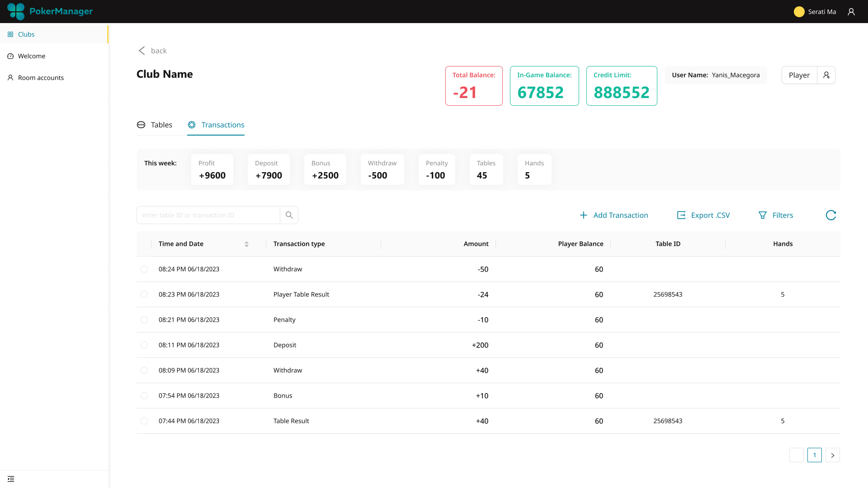Viewport: 868px width, 488px height.
Task: Open Room accounts in sidebar
Action: coord(41,78)
